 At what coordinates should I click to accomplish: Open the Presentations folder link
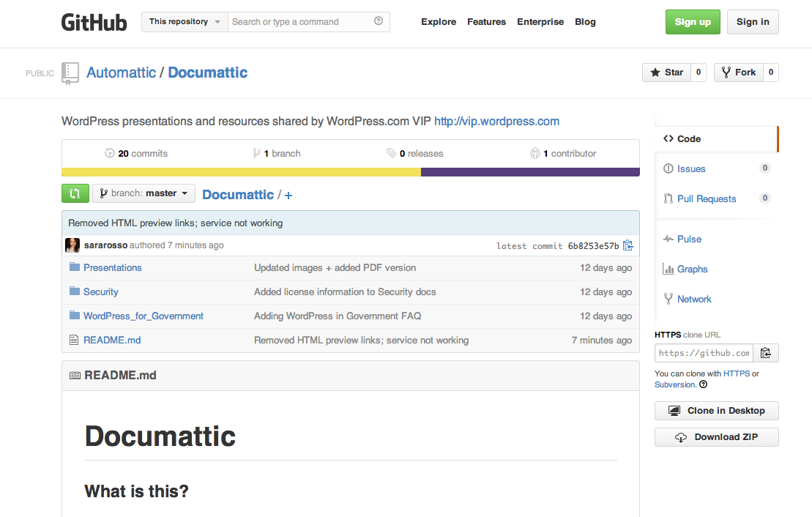pos(112,267)
